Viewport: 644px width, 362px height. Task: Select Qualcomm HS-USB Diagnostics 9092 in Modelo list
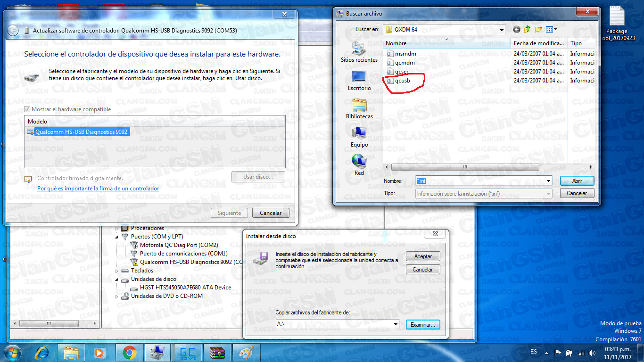click(82, 132)
